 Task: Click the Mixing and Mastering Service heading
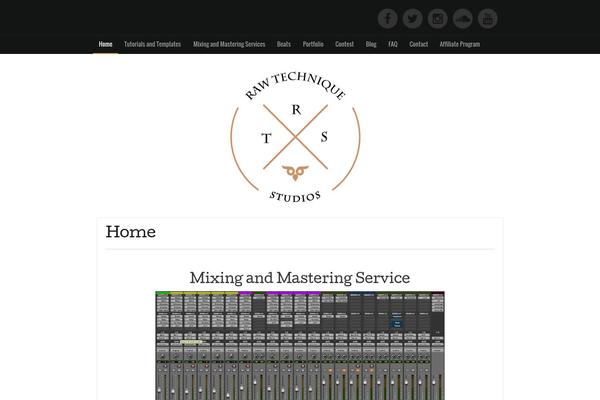300,278
